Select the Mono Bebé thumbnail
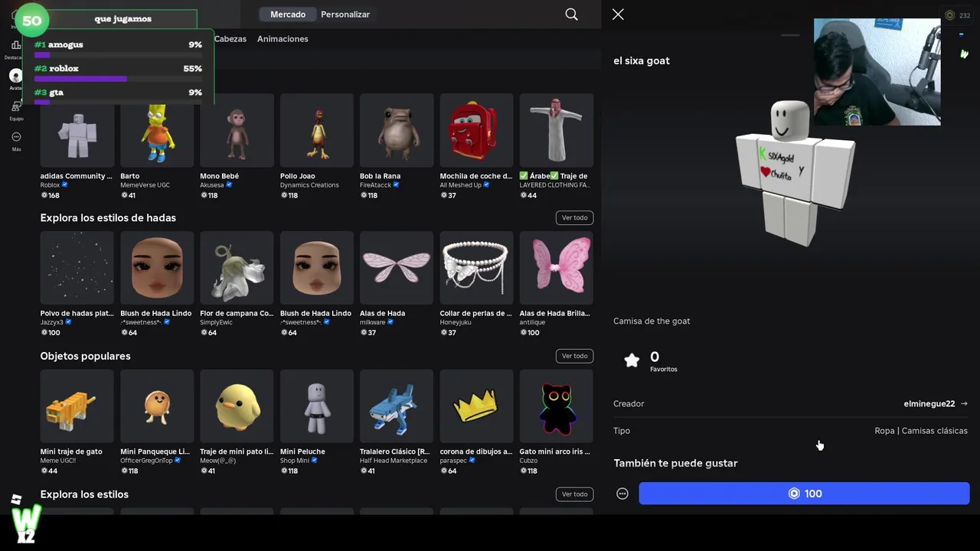The height and width of the screenshot is (551, 980). point(237,131)
